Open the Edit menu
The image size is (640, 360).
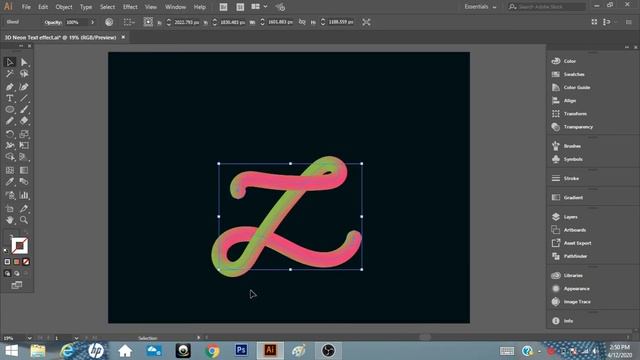(x=43, y=7)
